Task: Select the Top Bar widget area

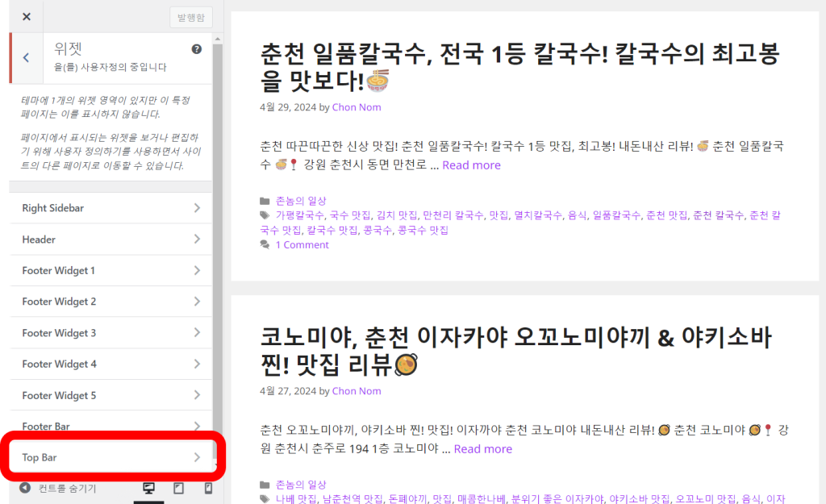Action: pyautogui.click(x=111, y=457)
